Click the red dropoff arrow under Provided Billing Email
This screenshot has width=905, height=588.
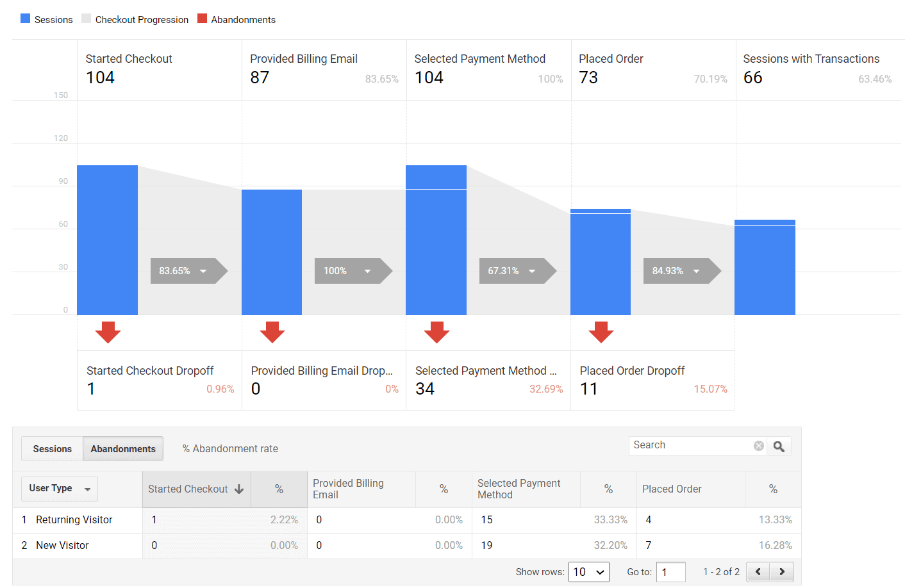272,332
